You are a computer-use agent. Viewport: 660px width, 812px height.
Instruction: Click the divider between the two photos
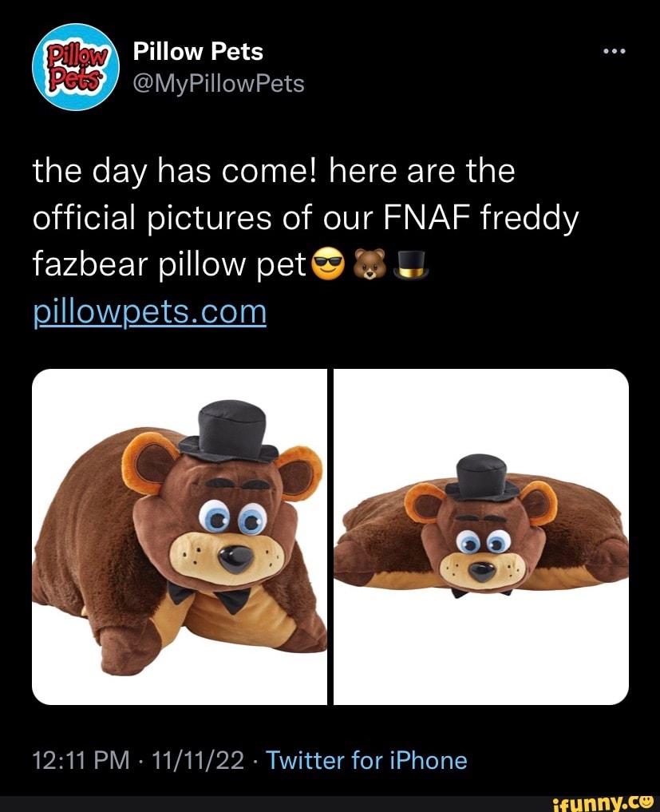pos(330,537)
